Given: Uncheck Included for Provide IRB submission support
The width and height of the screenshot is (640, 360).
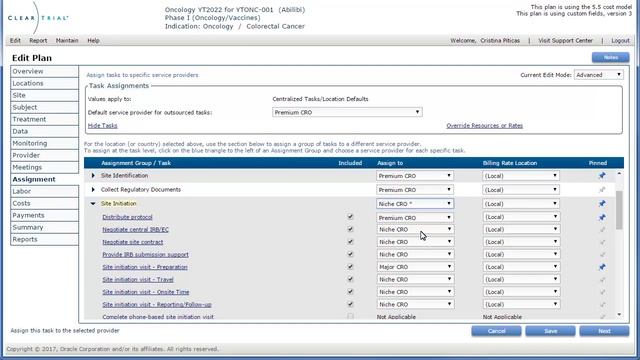Looking at the screenshot, I should pyautogui.click(x=350, y=254).
